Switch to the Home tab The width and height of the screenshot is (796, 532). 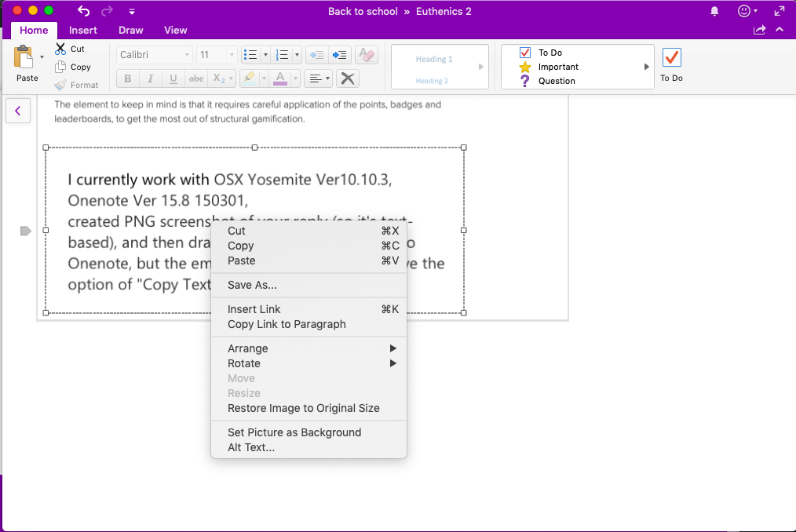coord(34,30)
